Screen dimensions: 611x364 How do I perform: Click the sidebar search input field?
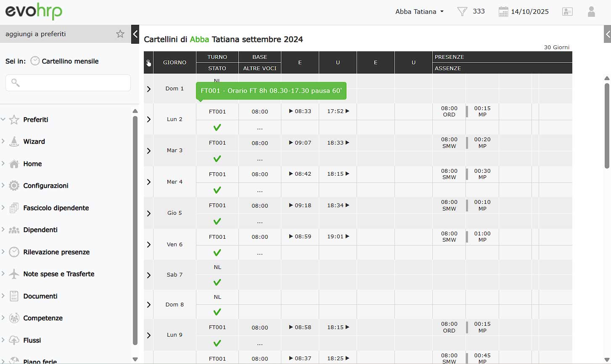tap(68, 83)
